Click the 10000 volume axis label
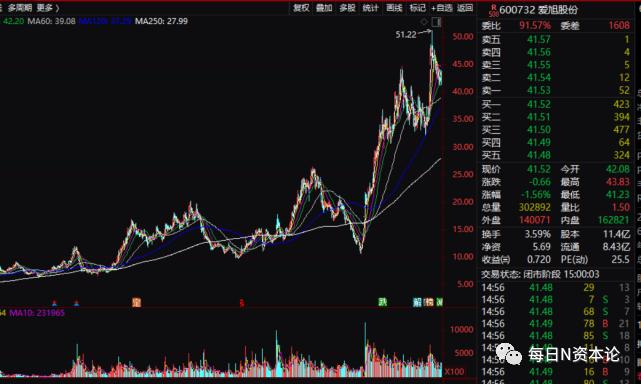 [x=462, y=330]
